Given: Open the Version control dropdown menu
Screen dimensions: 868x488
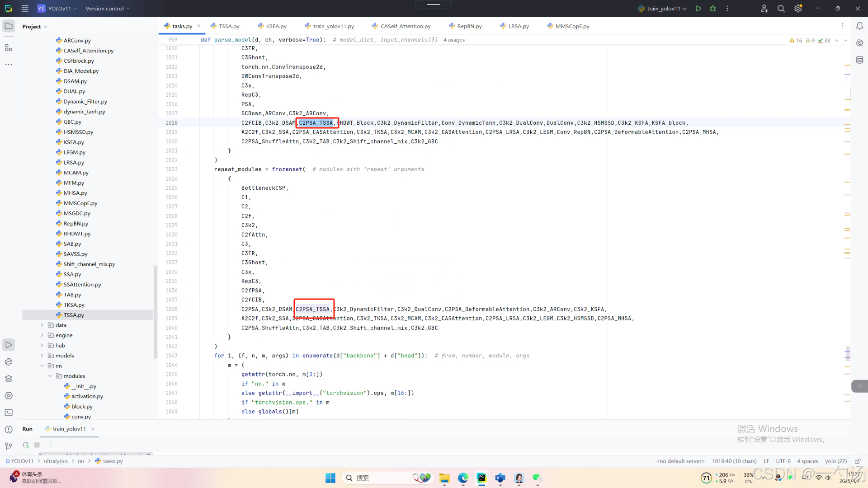Looking at the screenshot, I should [x=108, y=9].
